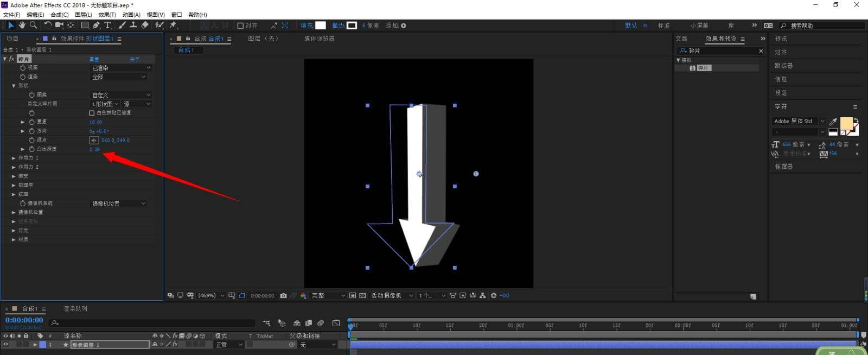Screen dimensions: 868x355
Task: Select the Horizontal Type tool
Action: tap(107, 25)
